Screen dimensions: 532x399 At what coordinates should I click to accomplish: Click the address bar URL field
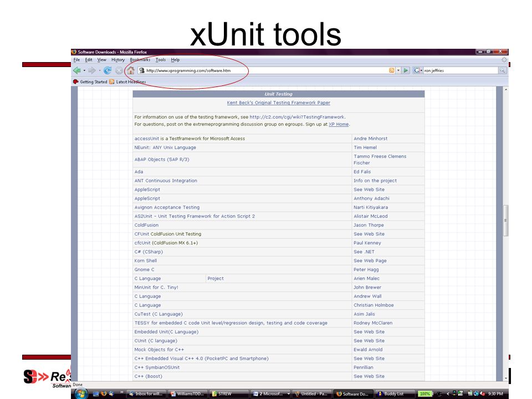point(267,70)
